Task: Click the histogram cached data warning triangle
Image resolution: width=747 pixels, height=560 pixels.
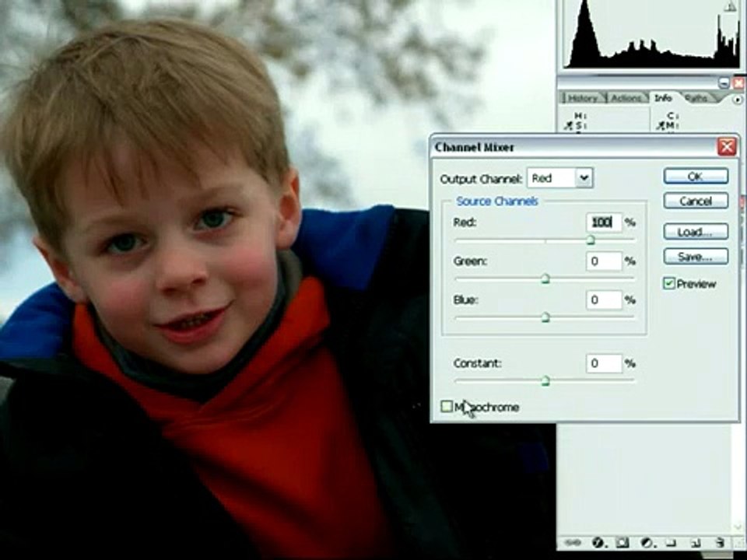Action: 731,6
